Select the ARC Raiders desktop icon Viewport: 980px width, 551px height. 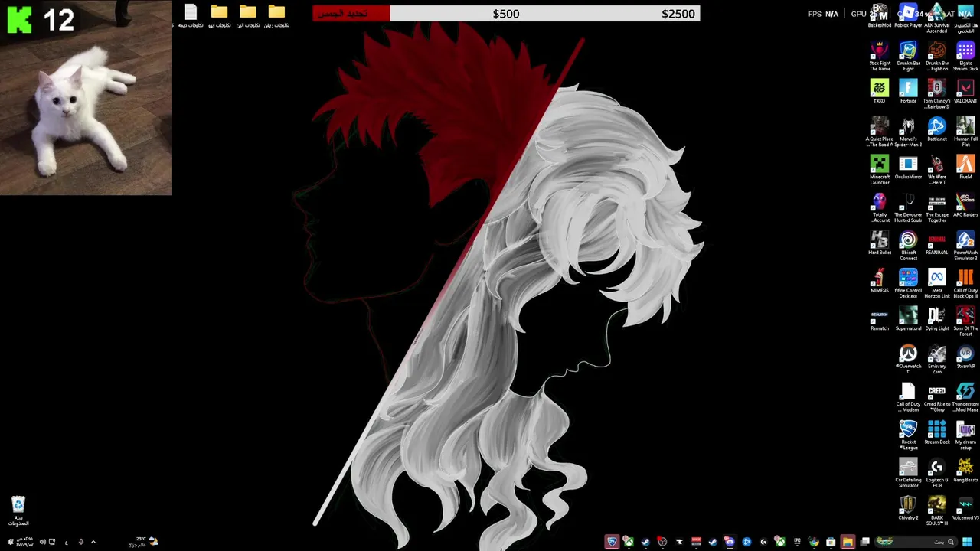click(965, 205)
